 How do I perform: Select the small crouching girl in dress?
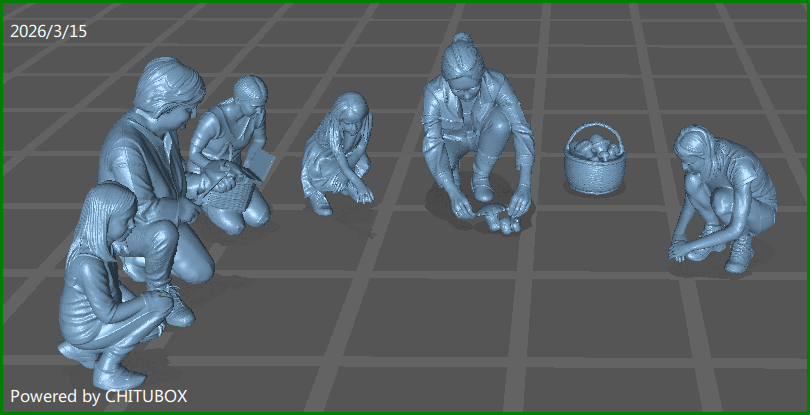pos(338,153)
